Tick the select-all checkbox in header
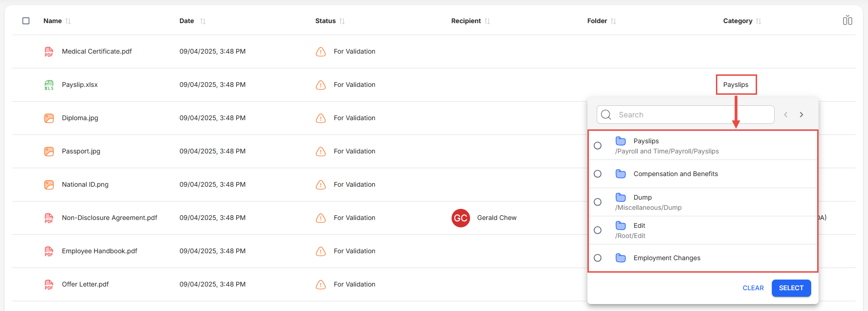868x311 pixels. pyautogui.click(x=26, y=21)
